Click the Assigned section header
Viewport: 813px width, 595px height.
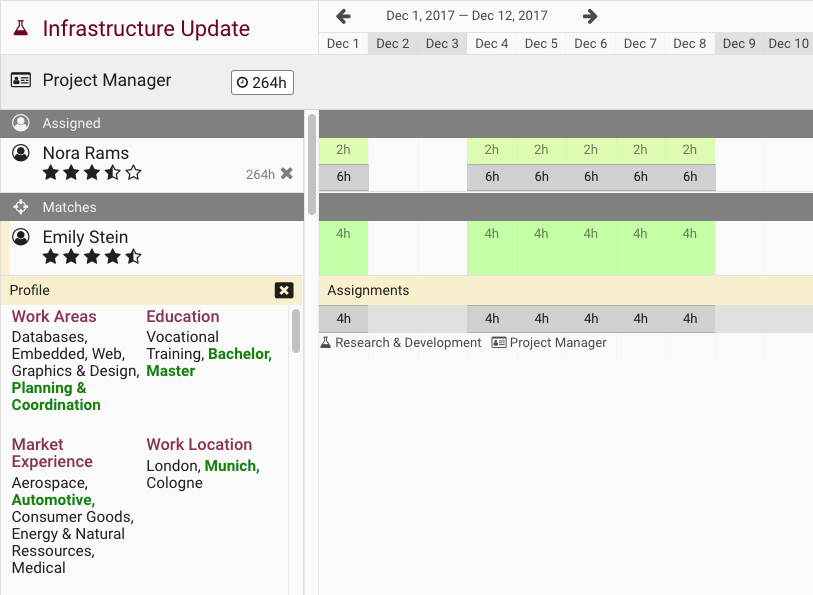pyautogui.click(x=152, y=123)
